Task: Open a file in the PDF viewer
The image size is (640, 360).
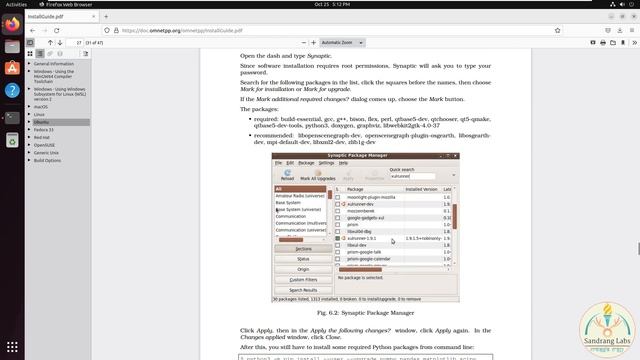Action: pos(613,42)
